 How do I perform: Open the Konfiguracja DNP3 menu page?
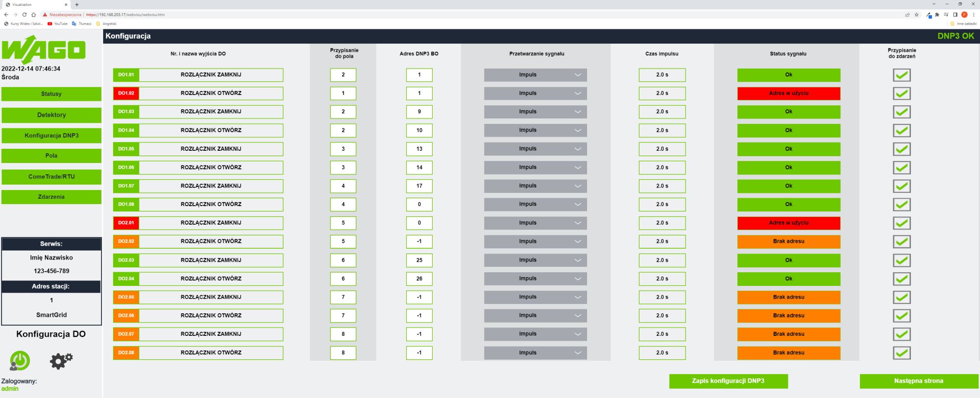click(x=51, y=136)
